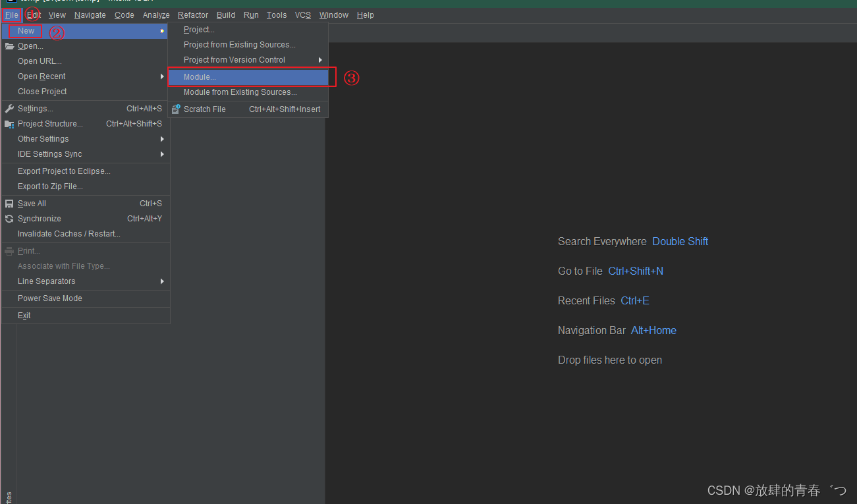This screenshot has height=504, width=857.
Task: Expand the New submenu arrow
Action: click(x=162, y=31)
